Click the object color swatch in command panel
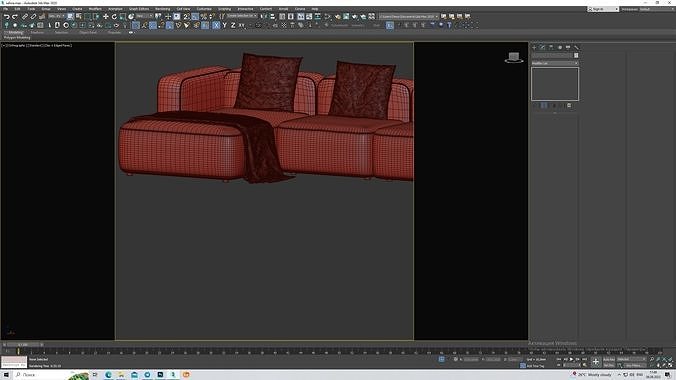The image size is (676, 380). tap(576, 55)
